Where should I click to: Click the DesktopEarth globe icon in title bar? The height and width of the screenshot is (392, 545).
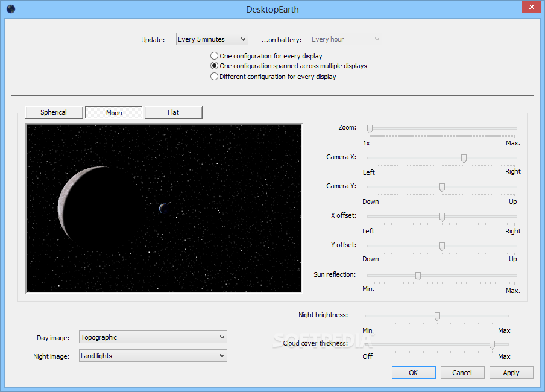pos(11,9)
